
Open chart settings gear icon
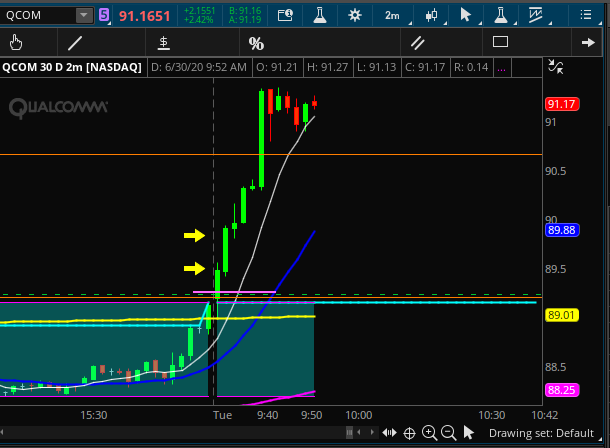click(354, 16)
